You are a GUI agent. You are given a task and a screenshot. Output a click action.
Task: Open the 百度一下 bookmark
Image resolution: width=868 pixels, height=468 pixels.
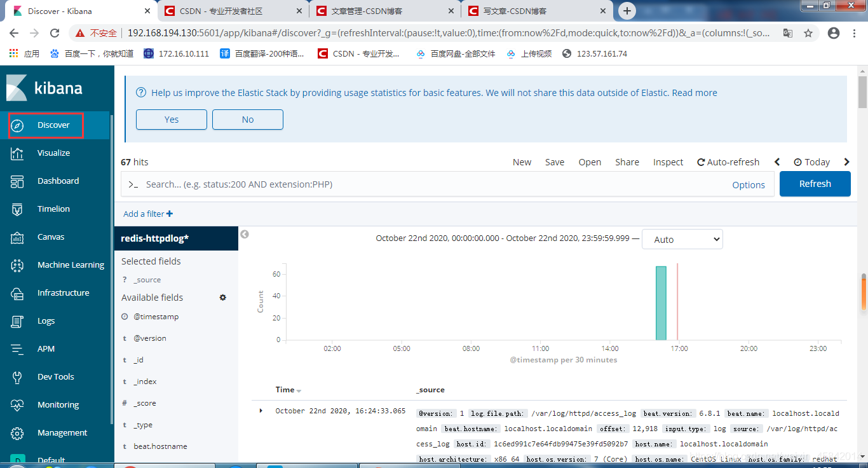point(92,54)
